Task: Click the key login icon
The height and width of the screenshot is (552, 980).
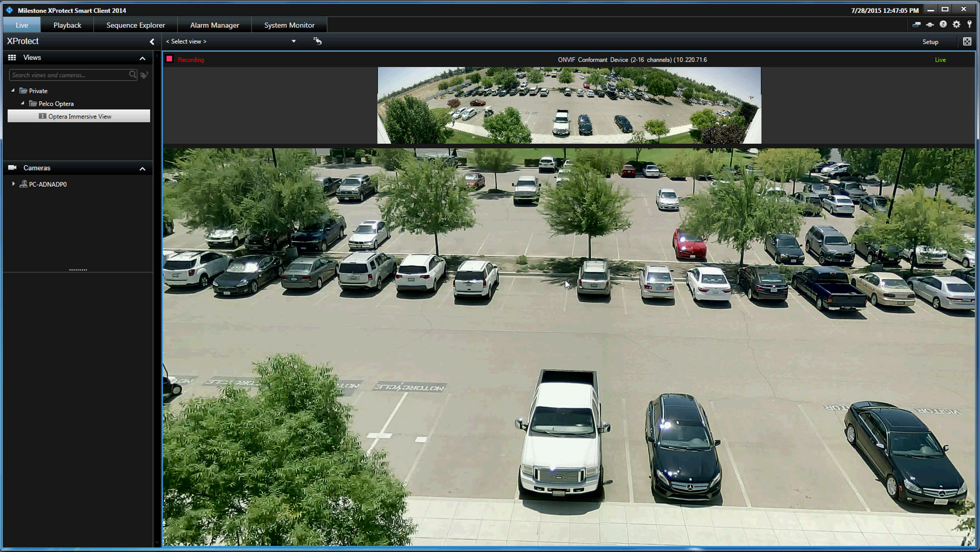Action: (x=969, y=25)
